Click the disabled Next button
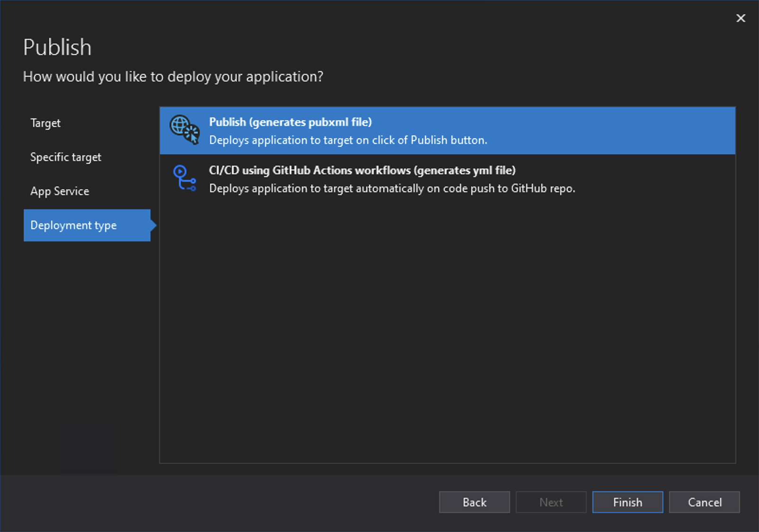Image resolution: width=759 pixels, height=532 pixels. pos(551,502)
